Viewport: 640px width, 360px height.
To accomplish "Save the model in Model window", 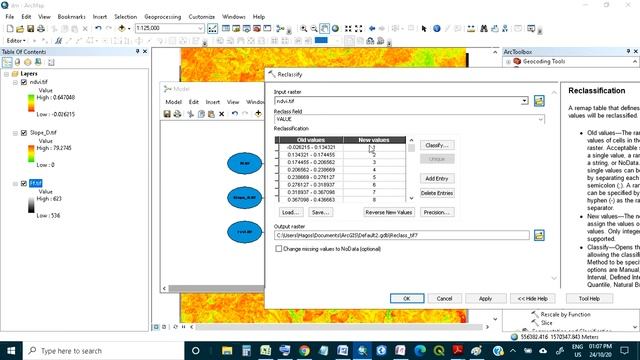I will (167, 114).
